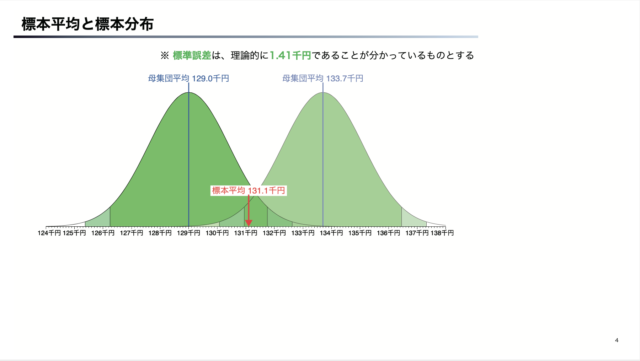
Task: Click the 131千円 axis label
Action: (246, 233)
